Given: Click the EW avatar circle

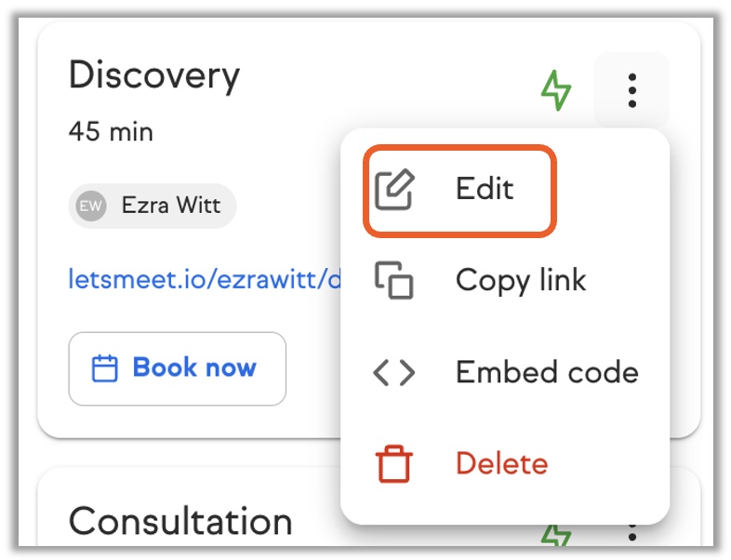Looking at the screenshot, I should click(x=91, y=206).
